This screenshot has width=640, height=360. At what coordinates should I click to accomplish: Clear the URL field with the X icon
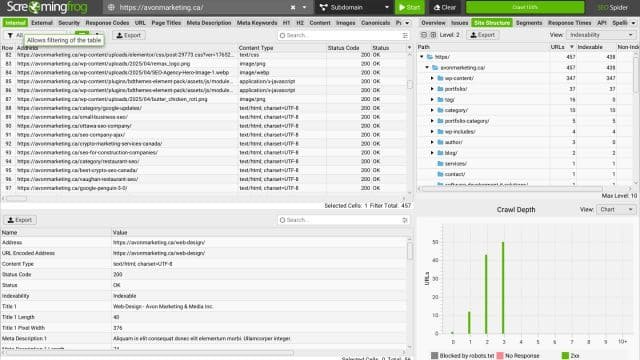[x=293, y=7]
